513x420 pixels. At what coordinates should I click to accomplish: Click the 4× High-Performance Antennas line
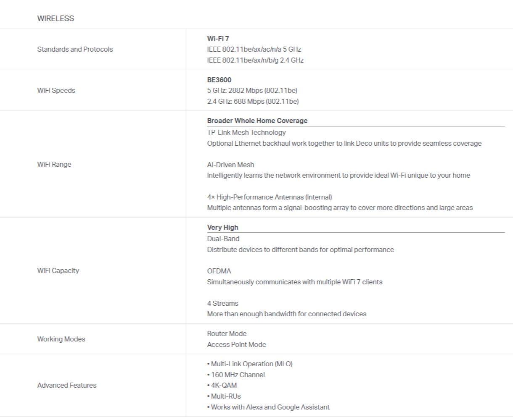270,197
